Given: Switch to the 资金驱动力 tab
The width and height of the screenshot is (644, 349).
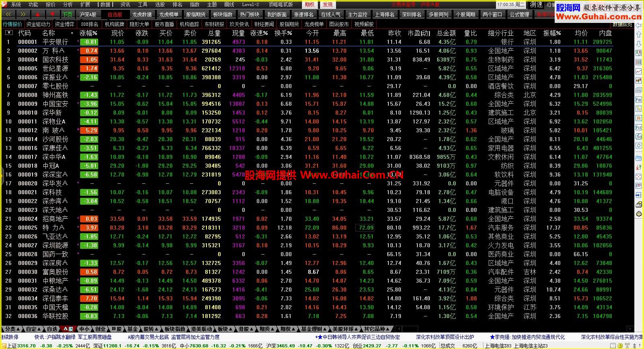Looking at the screenshot, I should (x=39, y=24).
